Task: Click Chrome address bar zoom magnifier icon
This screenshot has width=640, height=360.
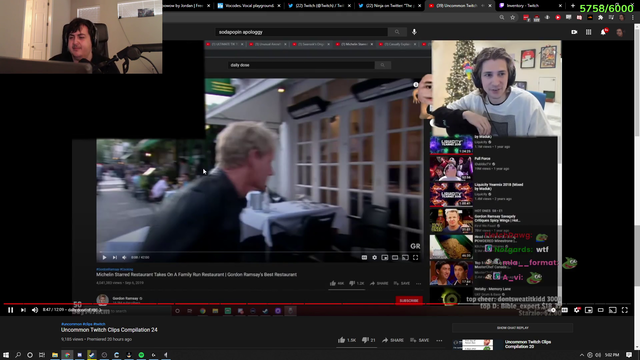Action: [502, 18]
